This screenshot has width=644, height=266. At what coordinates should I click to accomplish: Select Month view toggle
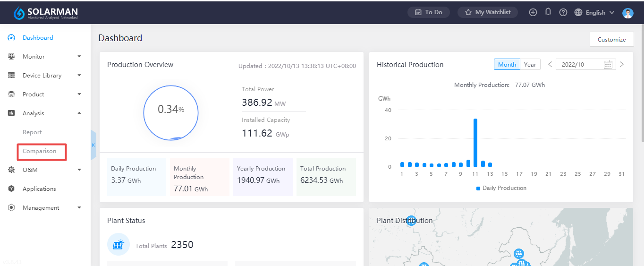pos(507,64)
